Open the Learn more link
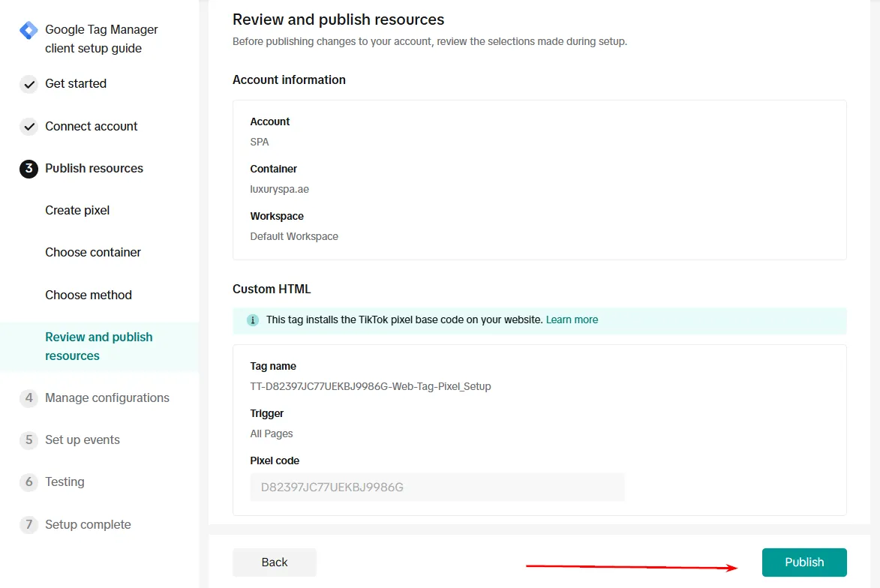The width and height of the screenshot is (880, 588). [x=572, y=319]
